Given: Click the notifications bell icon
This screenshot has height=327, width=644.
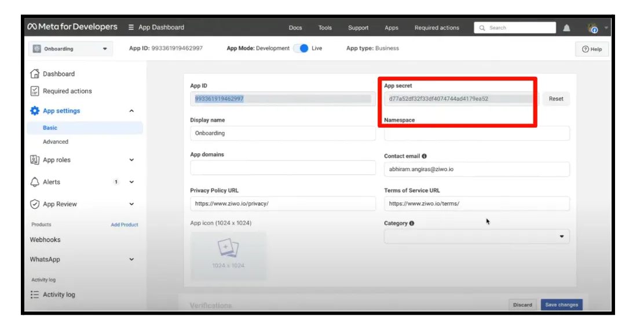Looking at the screenshot, I should coord(566,28).
